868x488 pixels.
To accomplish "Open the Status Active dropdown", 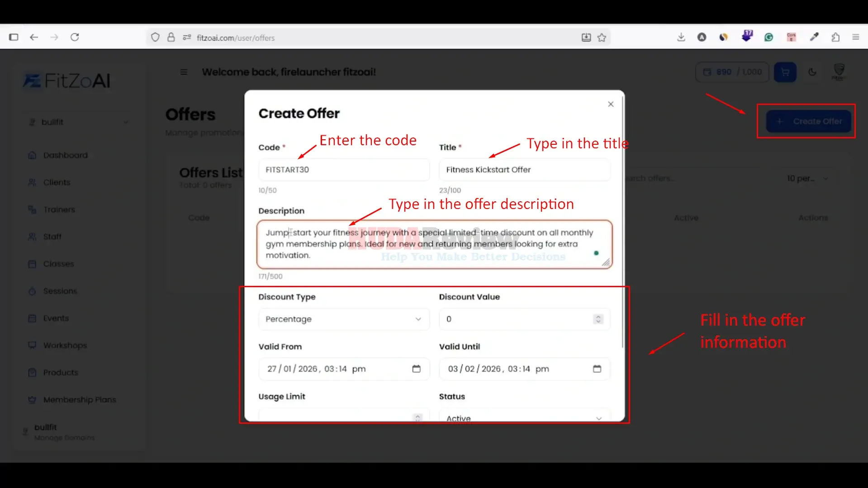I will [525, 416].
